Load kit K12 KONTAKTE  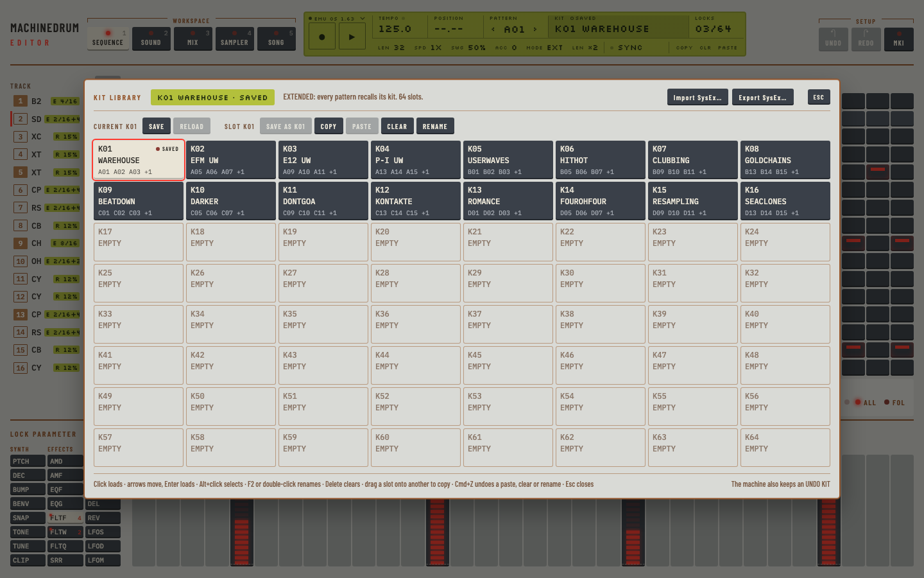[416, 200]
